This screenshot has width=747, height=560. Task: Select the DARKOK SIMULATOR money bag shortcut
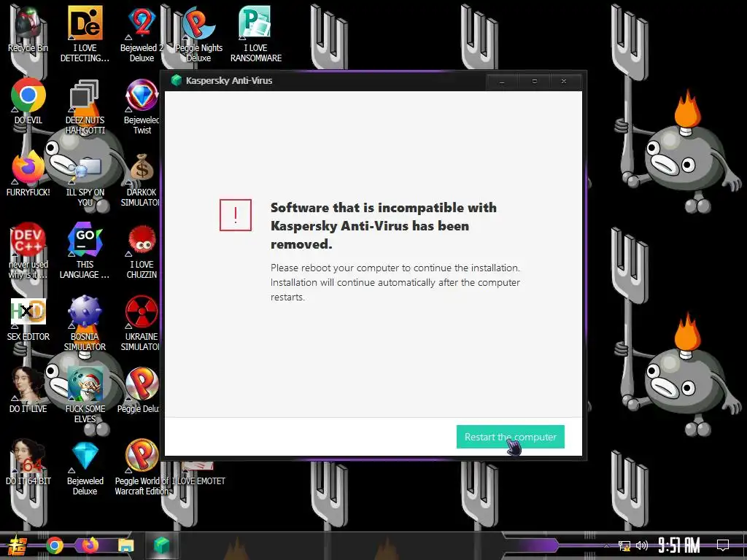click(141, 179)
